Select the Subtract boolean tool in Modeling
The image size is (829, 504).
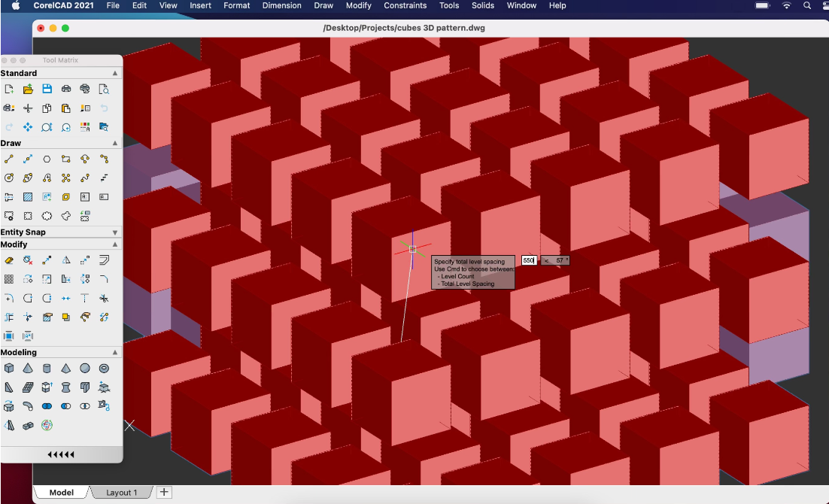66,406
